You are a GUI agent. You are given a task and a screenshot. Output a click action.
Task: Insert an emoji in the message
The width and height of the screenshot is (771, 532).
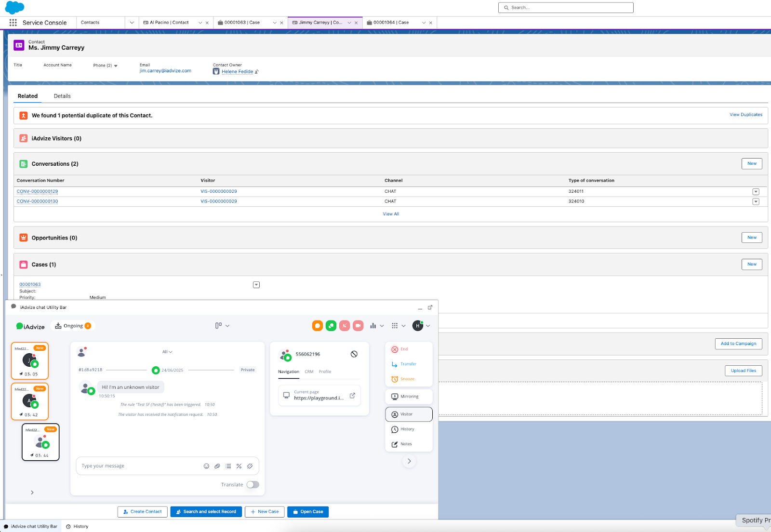coord(206,466)
